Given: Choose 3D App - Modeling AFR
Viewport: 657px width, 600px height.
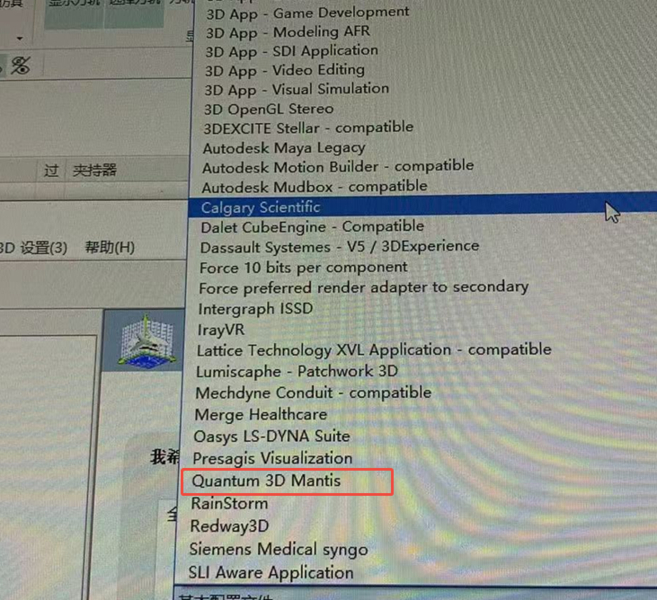Looking at the screenshot, I should point(288,32).
